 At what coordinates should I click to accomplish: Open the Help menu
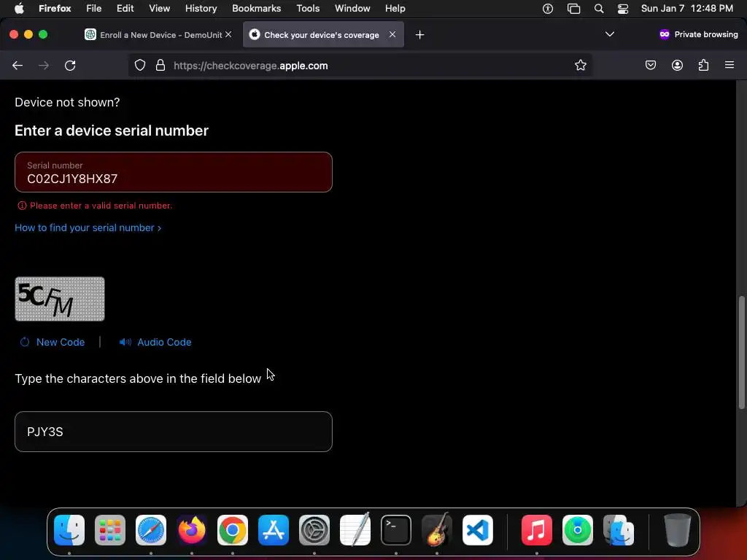395,8
